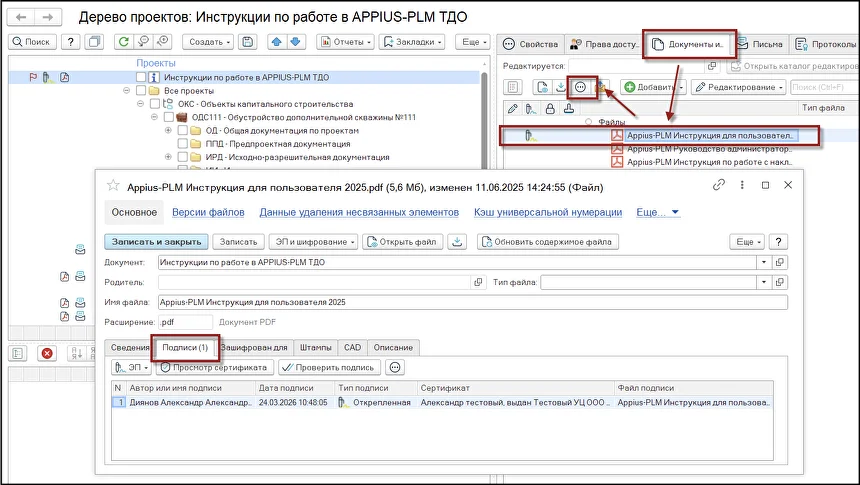The width and height of the screenshot is (860, 485).
Task: Open the Редактирование dropdown
Action: pyautogui.click(x=739, y=87)
